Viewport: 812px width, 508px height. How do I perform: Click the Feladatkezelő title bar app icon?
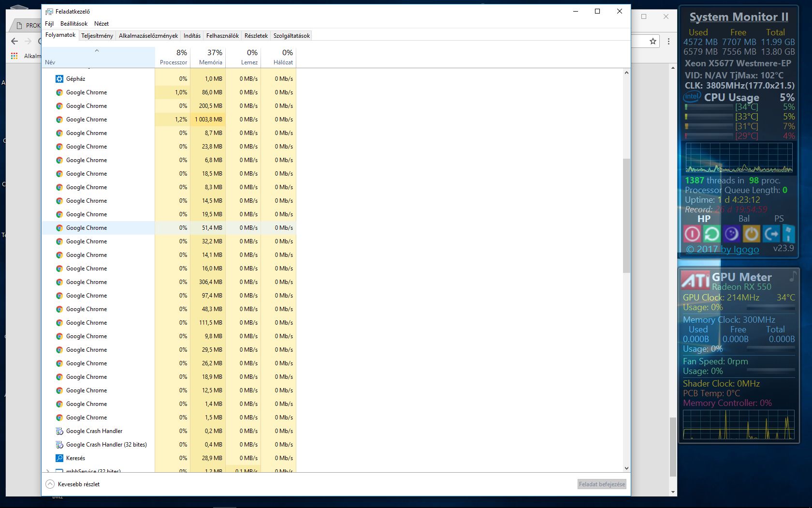click(x=49, y=11)
